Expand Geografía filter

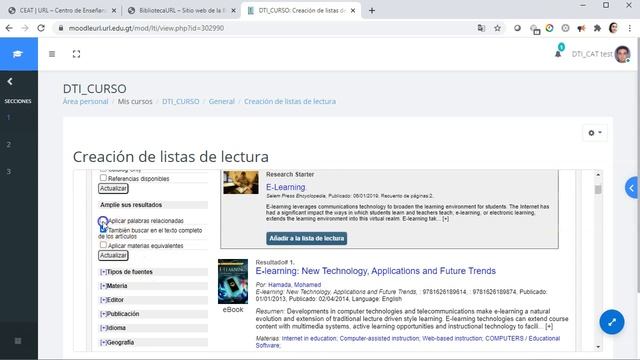point(117,342)
